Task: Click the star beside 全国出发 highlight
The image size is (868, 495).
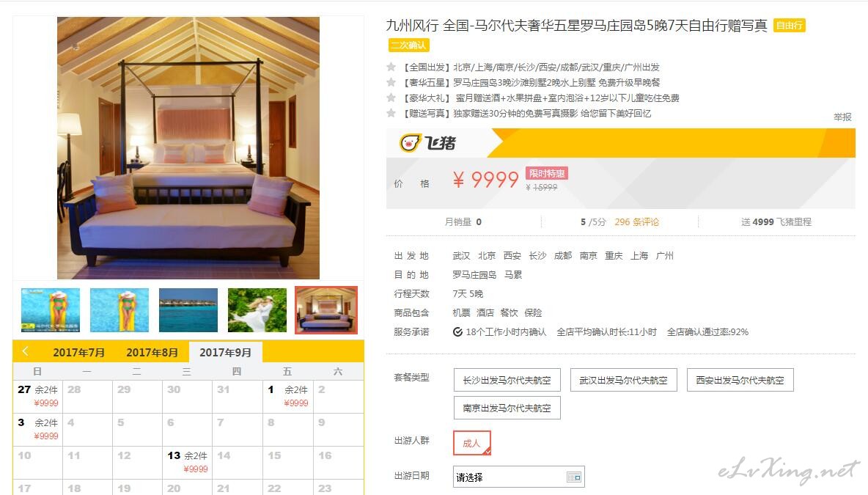Action: (x=391, y=67)
